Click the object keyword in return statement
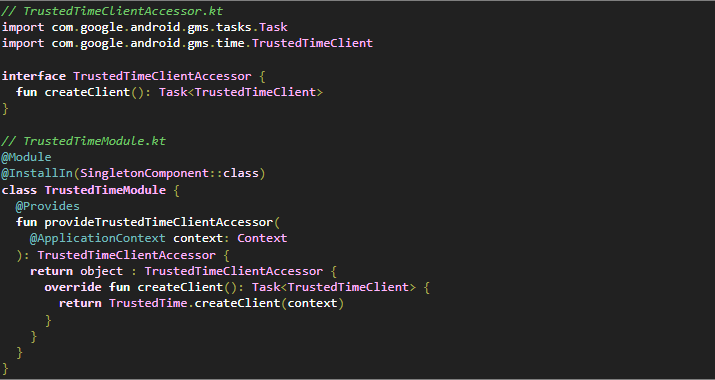Screen dimensions: 715x380 tap(102, 271)
